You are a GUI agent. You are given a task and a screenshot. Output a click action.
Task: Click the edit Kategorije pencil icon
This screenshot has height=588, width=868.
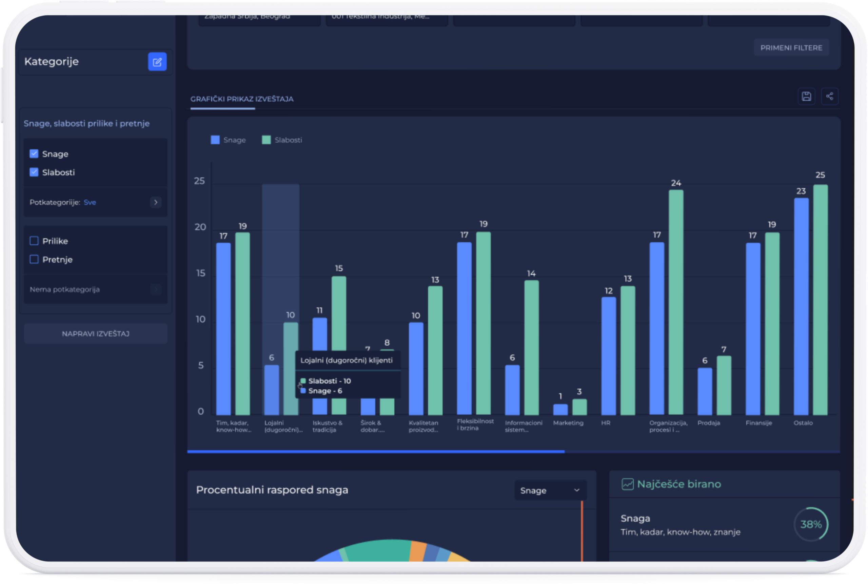tap(157, 62)
